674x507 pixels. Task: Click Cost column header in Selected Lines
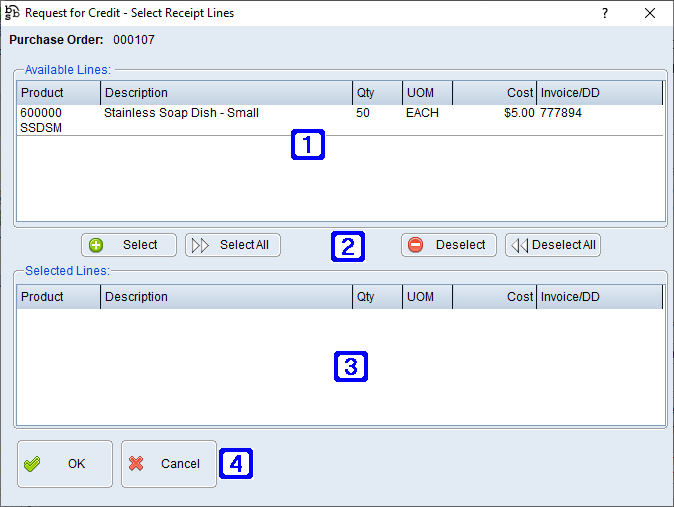click(x=494, y=297)
